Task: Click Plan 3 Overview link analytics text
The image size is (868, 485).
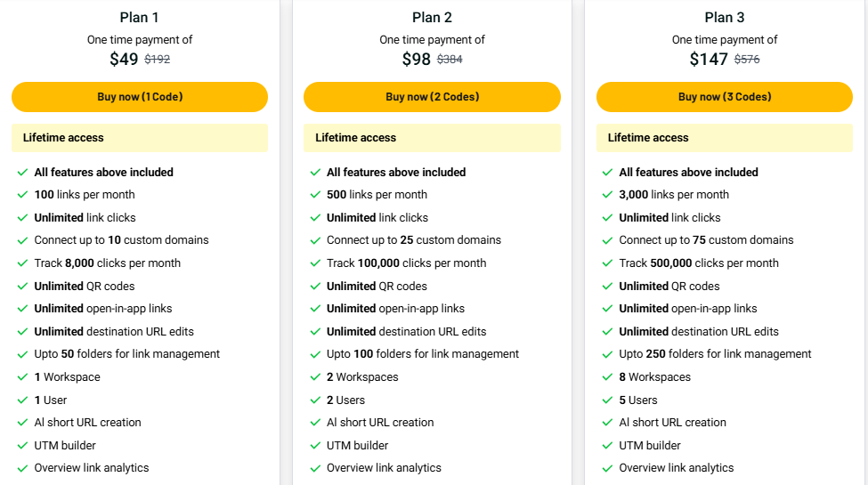Action: [677, 468]
